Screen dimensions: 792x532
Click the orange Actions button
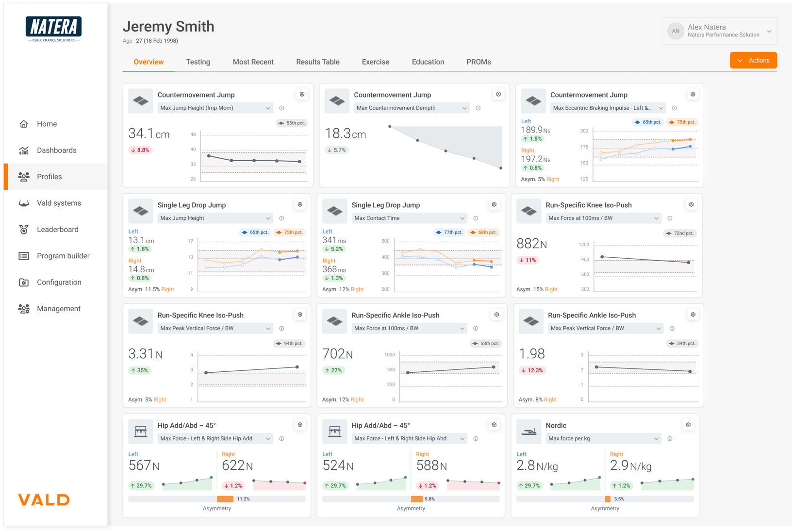(753, 61)
